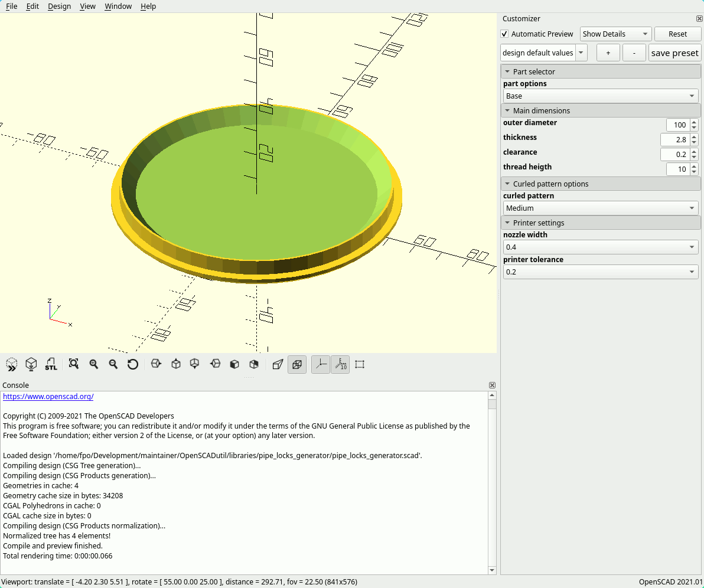Viewport: 704px width, 588px height.
Task: Click the outer diameter value field
Action: pyautogui.click(x=677, y=125)
